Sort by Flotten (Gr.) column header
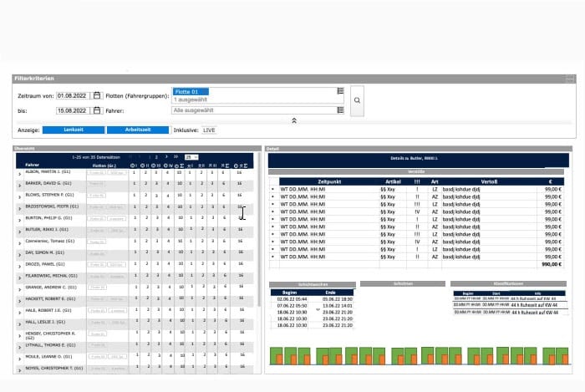 tap(104, 165)
